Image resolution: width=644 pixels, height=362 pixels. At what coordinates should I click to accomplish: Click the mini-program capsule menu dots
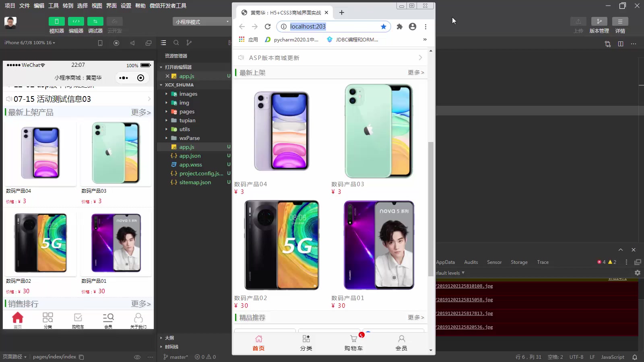click(124, 78)
